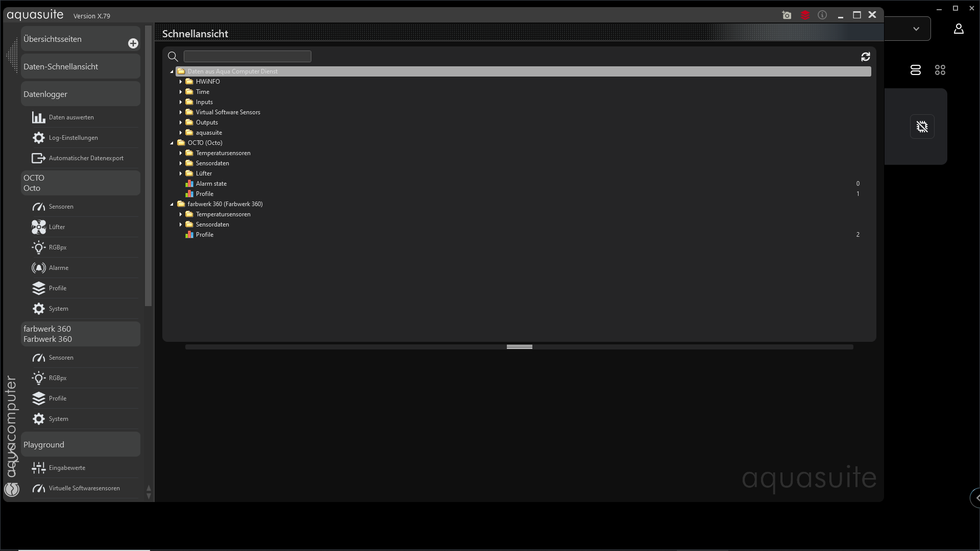980x551 pixels.
Task: Click the refresh icon in Schnellansicht
Action: (x=865, y=57)
